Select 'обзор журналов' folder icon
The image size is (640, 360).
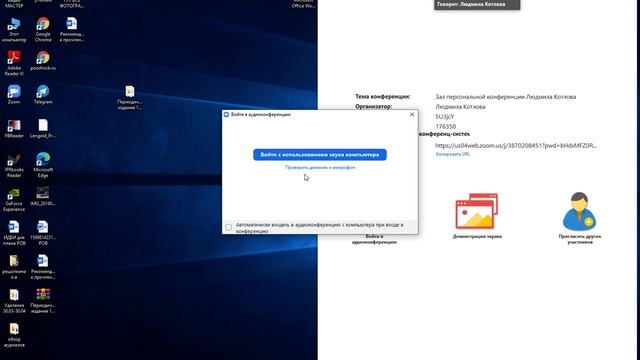14,335
